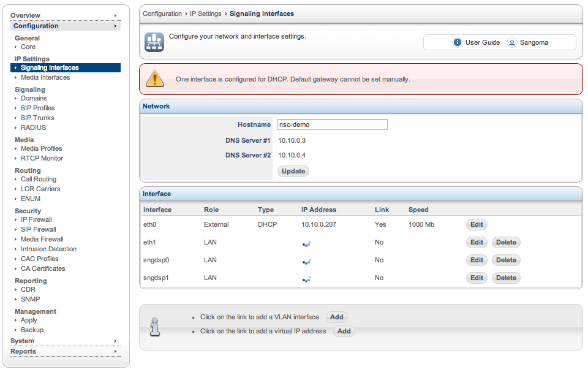Screen dimensions: 588x372
Task: Click IP Settings in the breadcrumb
Action: point(206,13)
